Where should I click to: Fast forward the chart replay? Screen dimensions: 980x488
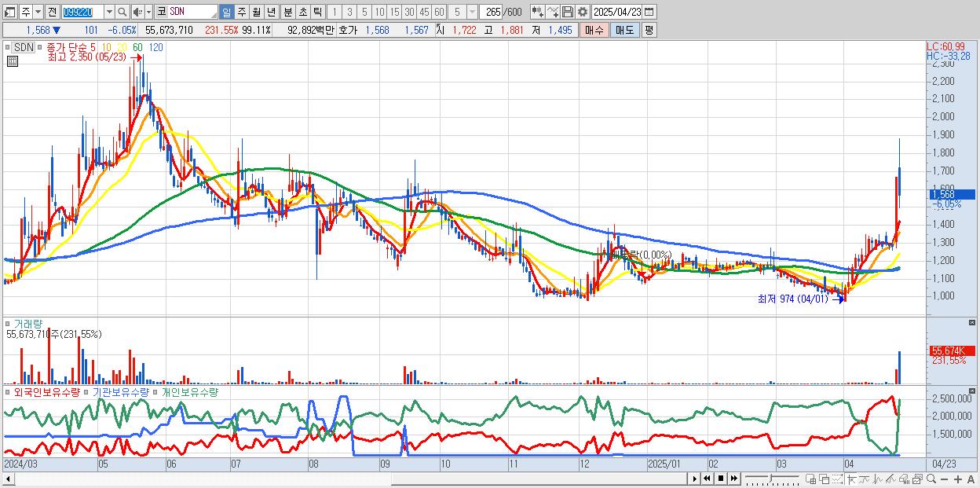(x=734, y=479)
